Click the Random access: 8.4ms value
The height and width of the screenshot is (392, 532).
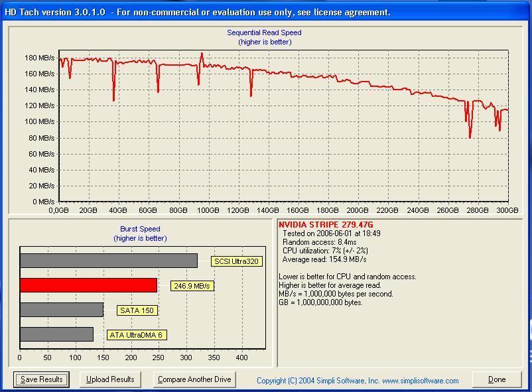coord(319,242)
